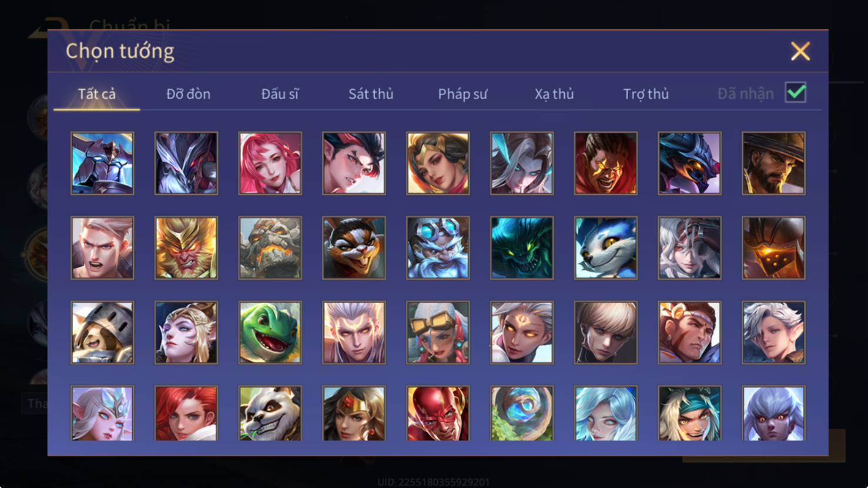This screenshot has height=488, width=868.
Task: Choose the white-bearded goggles dwarf portrait
Action: point(438,248)
